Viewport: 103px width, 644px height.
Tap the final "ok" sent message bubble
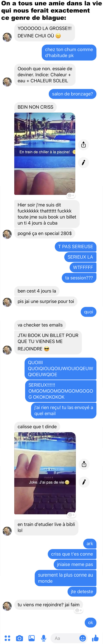(90, 623)
